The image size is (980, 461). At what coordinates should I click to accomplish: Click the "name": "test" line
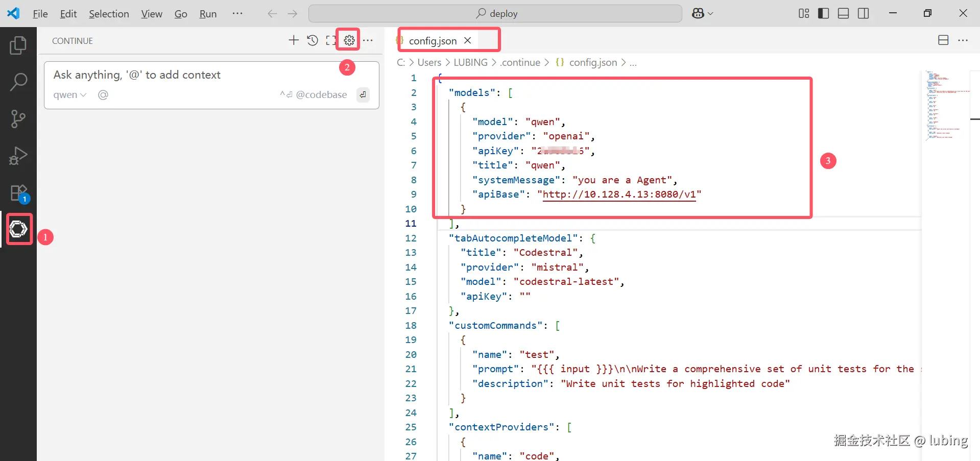click(x=516, y=355)
